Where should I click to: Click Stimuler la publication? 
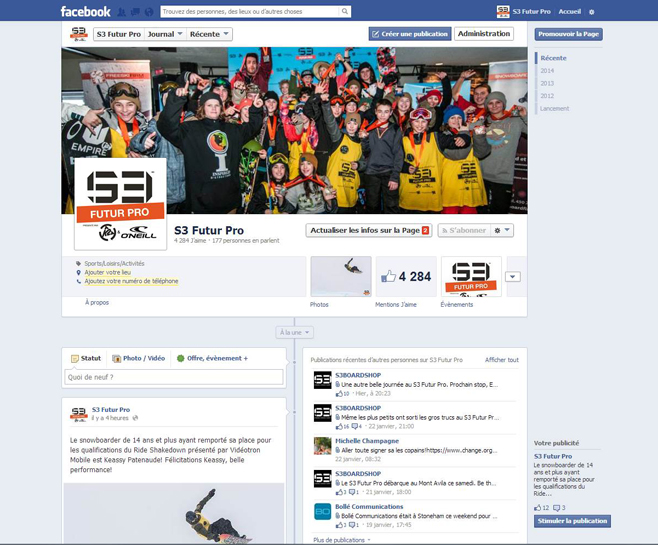(x=572, y=521)
